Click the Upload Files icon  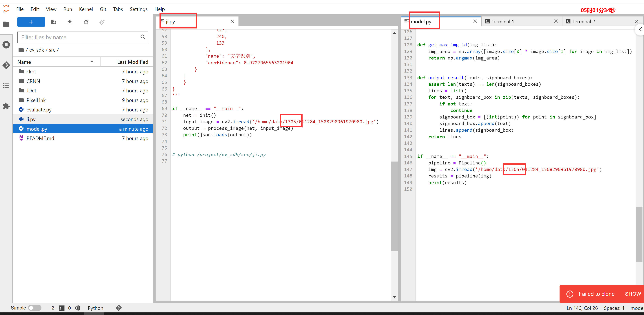point(70,22)
